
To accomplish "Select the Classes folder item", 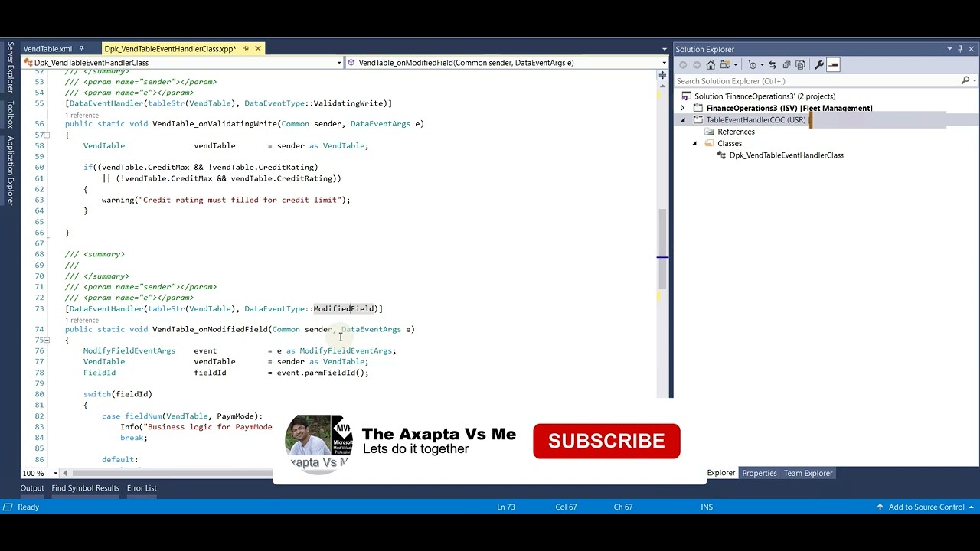I will [729, 144].
